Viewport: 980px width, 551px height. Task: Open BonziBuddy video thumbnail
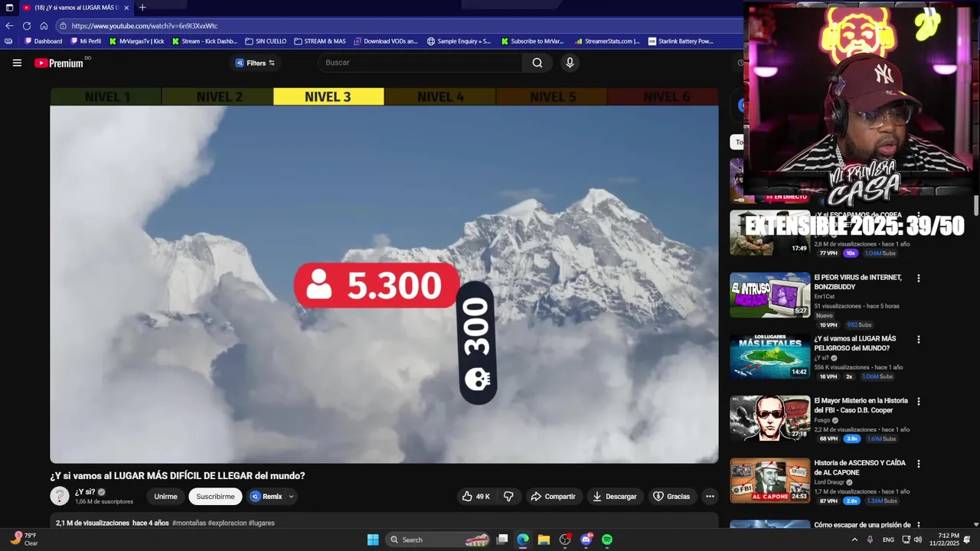pyautogui.click(x=769, y=295)
